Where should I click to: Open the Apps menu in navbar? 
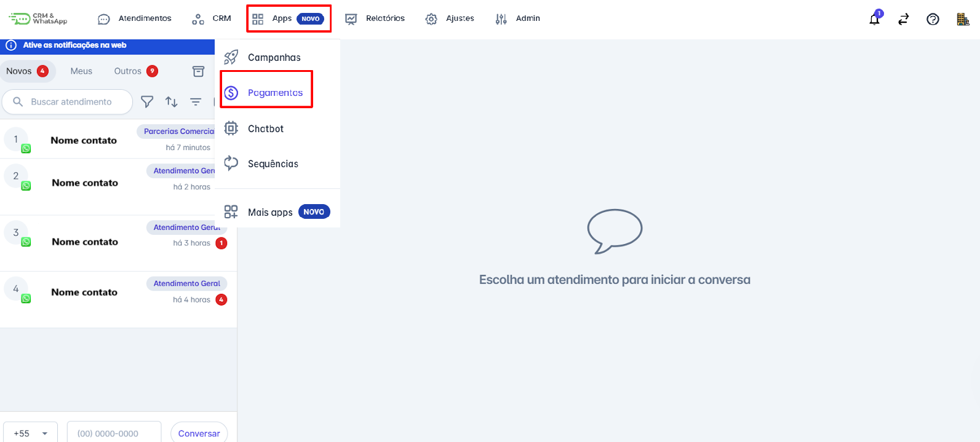click(288, 18)
